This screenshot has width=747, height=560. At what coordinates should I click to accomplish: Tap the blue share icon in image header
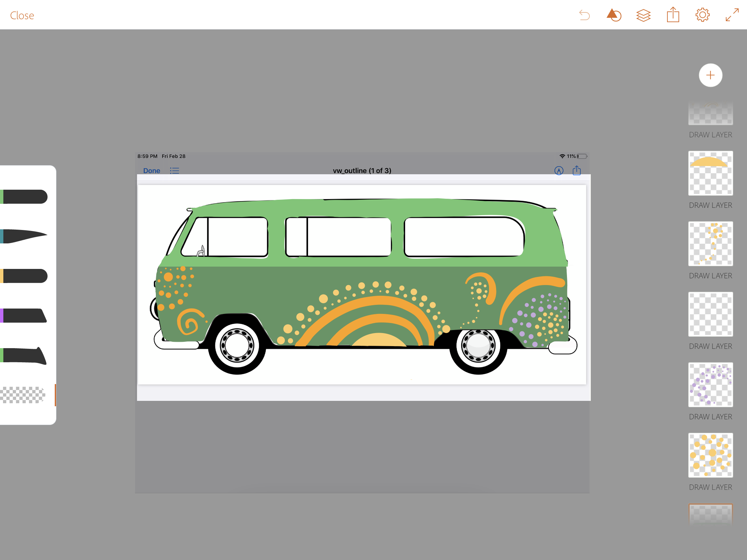(576, 170)
